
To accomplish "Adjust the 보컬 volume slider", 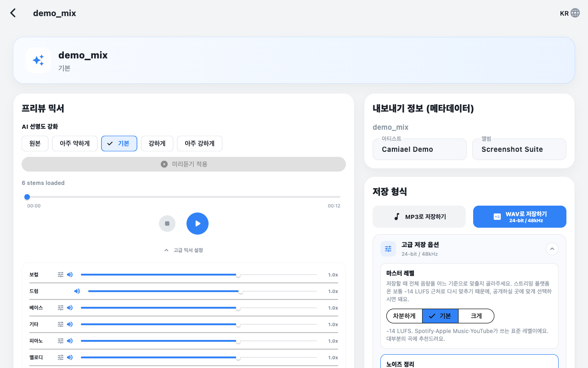I will point(199,275).
